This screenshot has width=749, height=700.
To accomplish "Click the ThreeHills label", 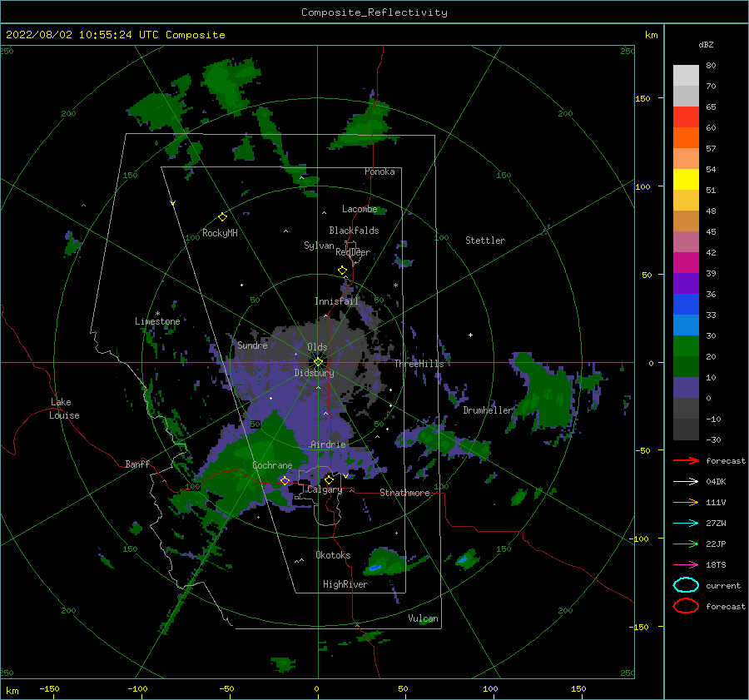I will (x=419, y=364).
